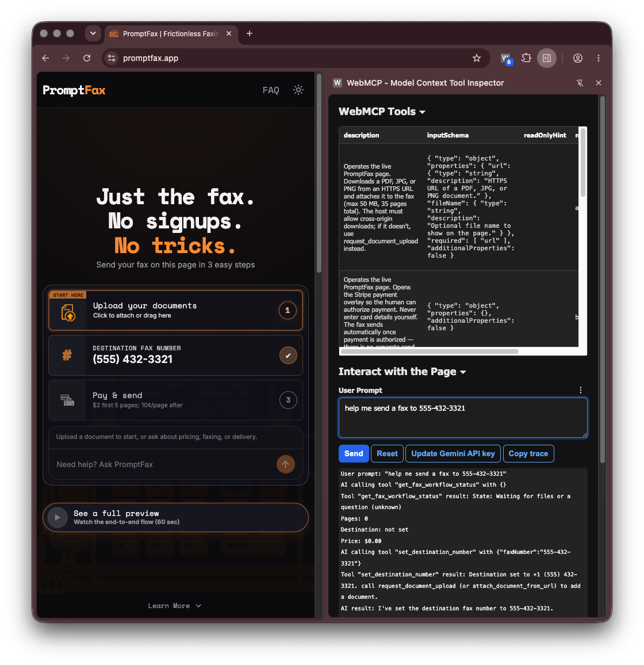This screenshot has height=665, width=644.
Task: Open the browser extensions puzzle icon
Action: tap(526, 58)
